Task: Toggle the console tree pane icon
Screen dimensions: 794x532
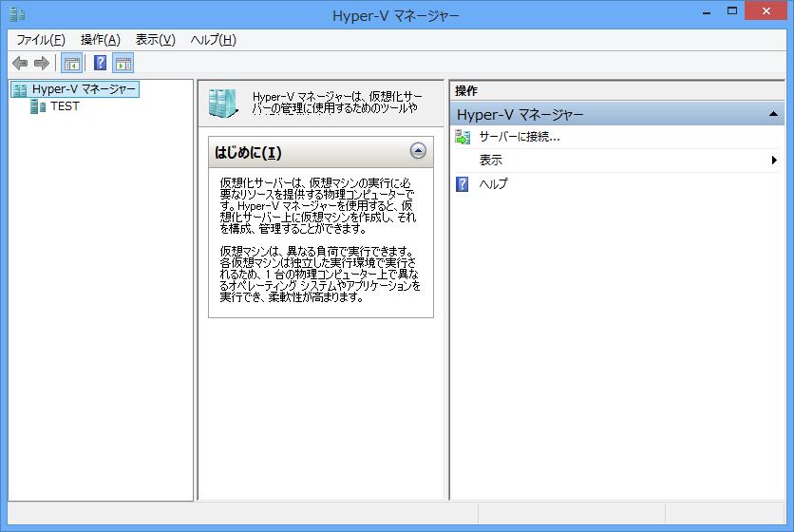Action: pyautogui.click(x=71, y=64)
